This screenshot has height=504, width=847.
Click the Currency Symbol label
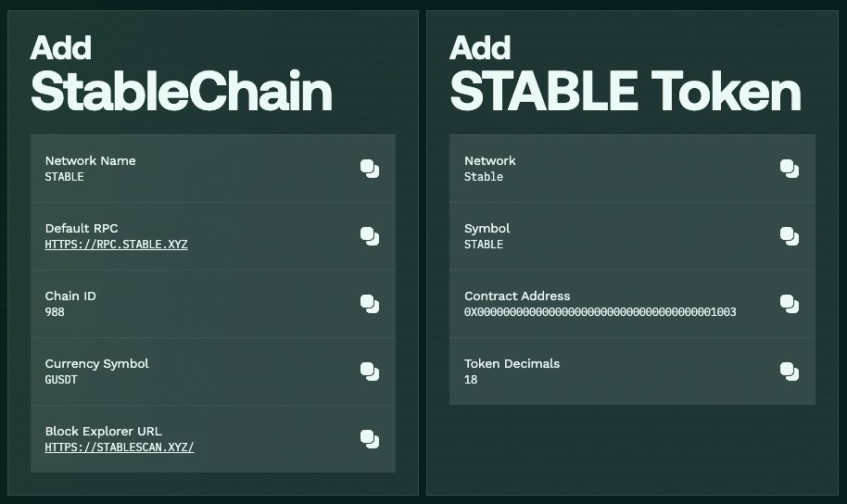point(96,363)
